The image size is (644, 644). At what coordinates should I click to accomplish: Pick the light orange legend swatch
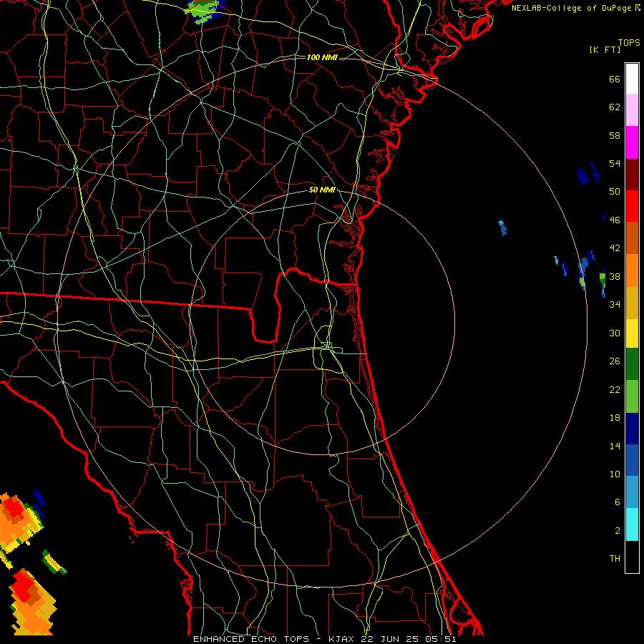click(x=632, y=270)
